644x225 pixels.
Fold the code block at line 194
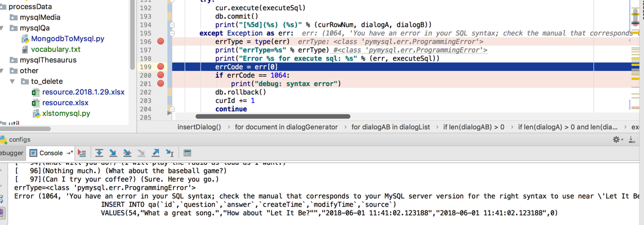click(x=172, y=25)
